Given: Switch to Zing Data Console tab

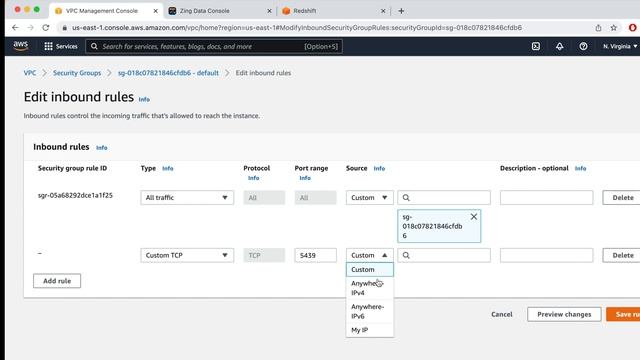Looking at the screenshot, I should click(x=220, y=11).
